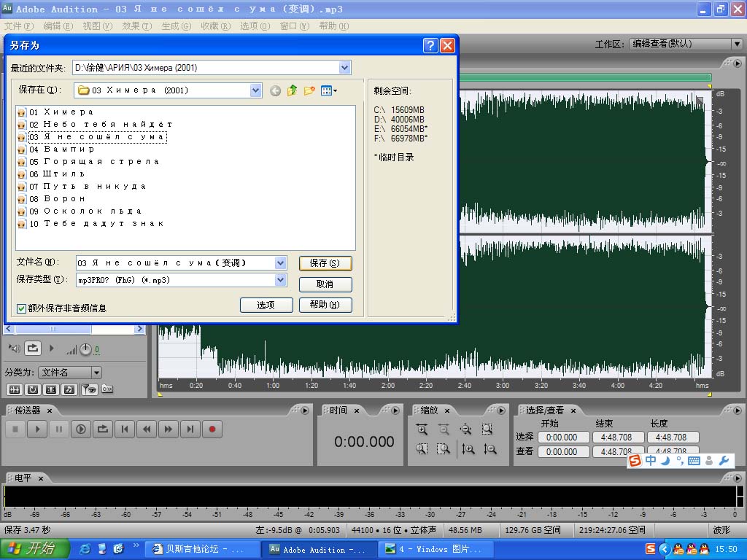Toggle loop playback in transport panel
The image size is (747, 560).
point(103,429)
